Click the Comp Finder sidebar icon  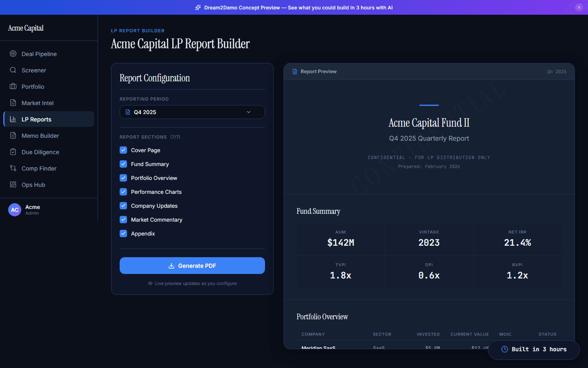(13, 168)
